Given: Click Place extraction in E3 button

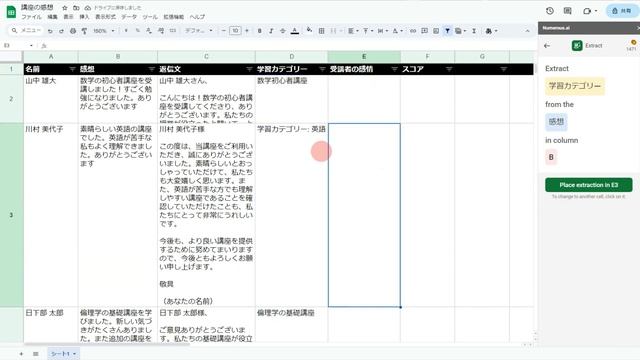Looking at the screenshot, I should pyautogui.click(x=589, y=185).
